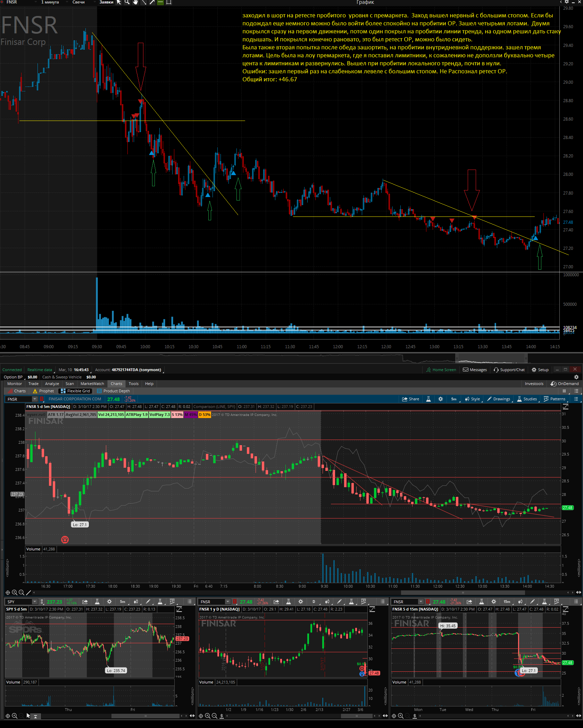
Task: Open the Scan tab
Action: pyautogui.click(x=70, y=384)
